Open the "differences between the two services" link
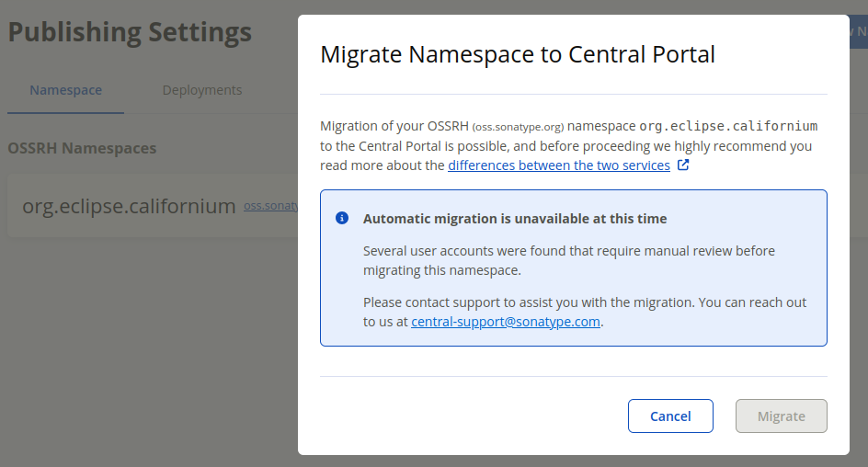 [558, 165]
